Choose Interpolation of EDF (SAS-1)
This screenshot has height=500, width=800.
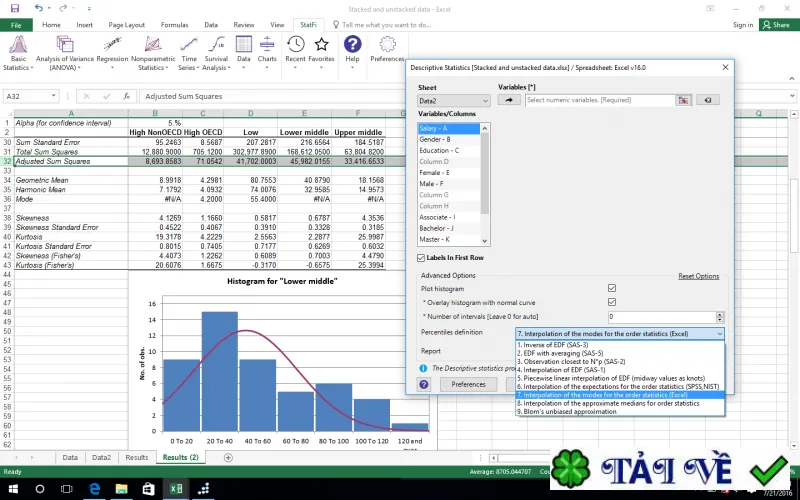620,370
